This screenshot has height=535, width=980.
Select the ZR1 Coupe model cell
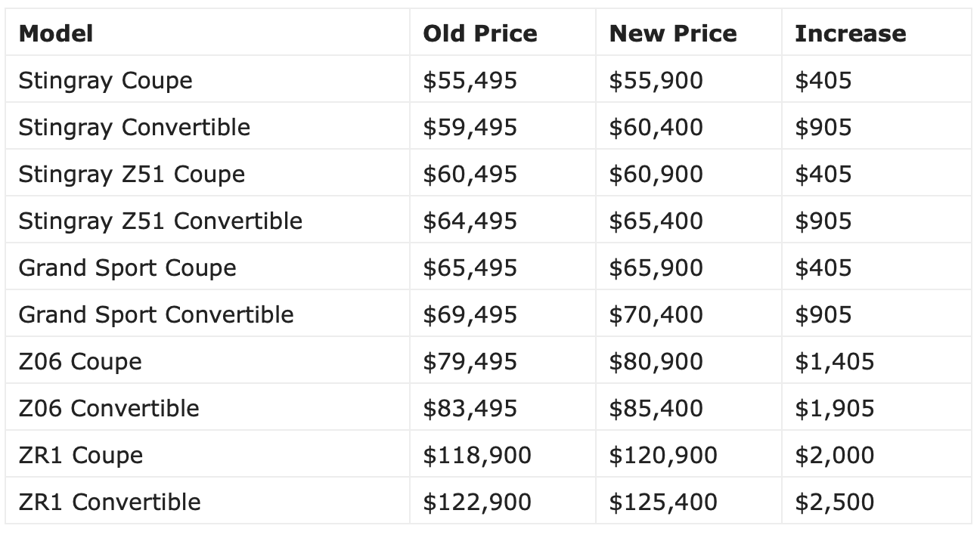(x=80, y=456)
